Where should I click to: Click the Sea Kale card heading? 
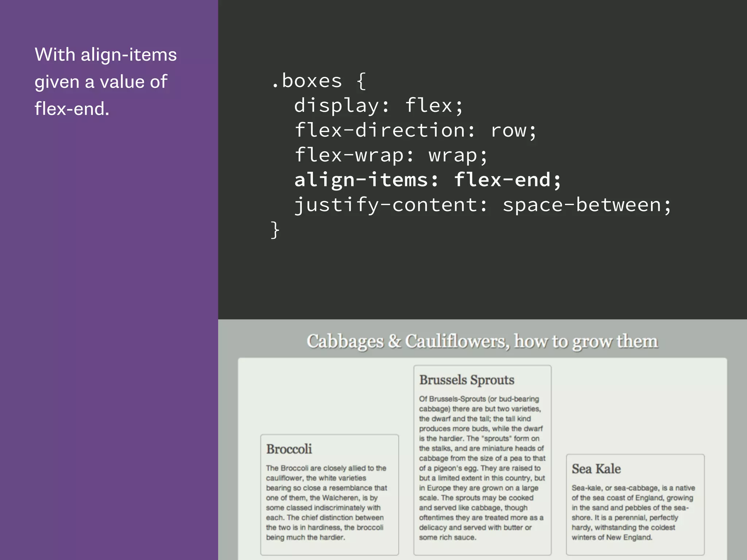click(x=596, y=468)
